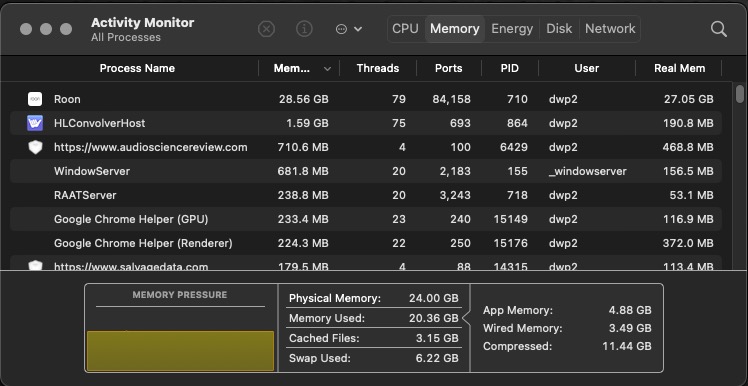This screenshot has height=386, width=748.
Task: Click the 1.59 GB memory cell
Action: coord(307,123)
